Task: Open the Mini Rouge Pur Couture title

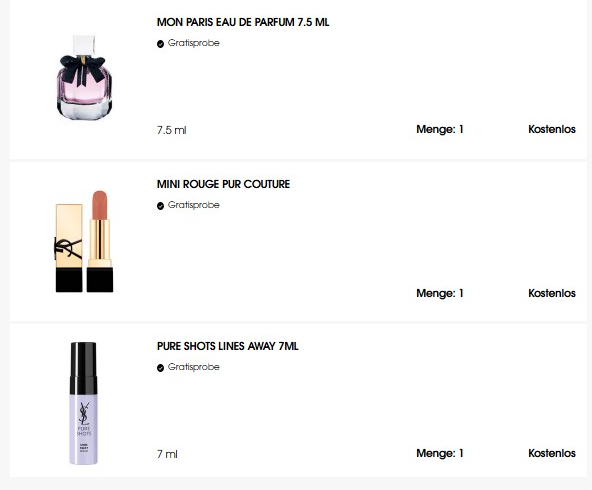Action: click(x=224, y=184)
